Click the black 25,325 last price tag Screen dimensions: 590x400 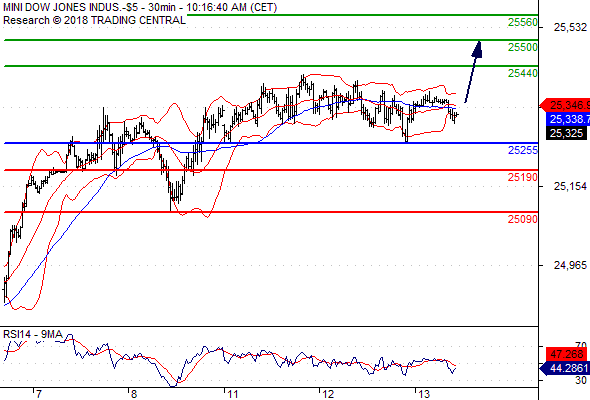click(566, 133)
